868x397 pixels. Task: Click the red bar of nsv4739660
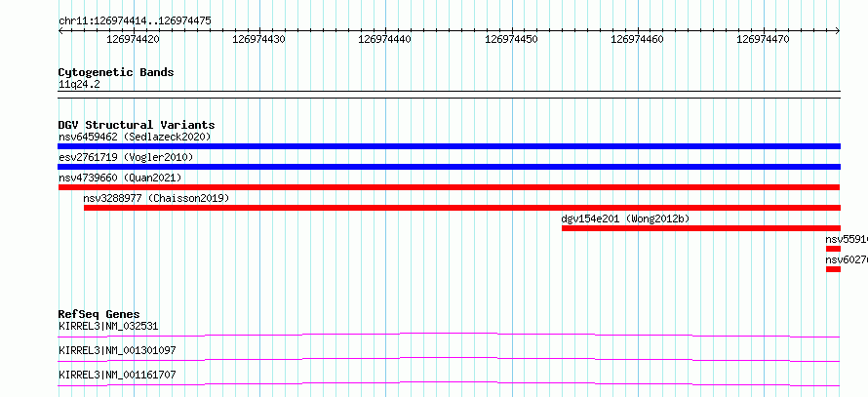(449, 187)
